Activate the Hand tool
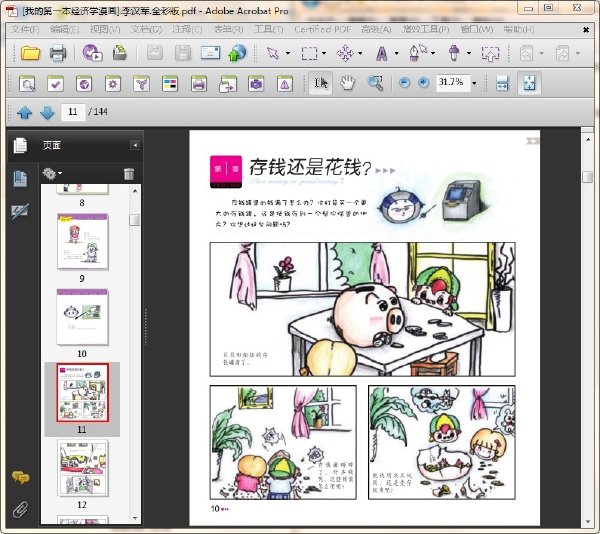This screenshot has width=600, height=534. point(348,83)
